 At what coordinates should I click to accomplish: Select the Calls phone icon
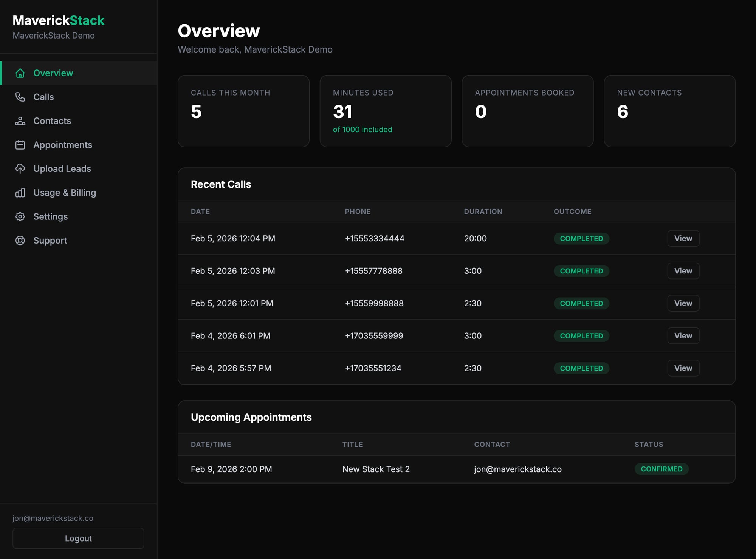[x=20, y=97]
